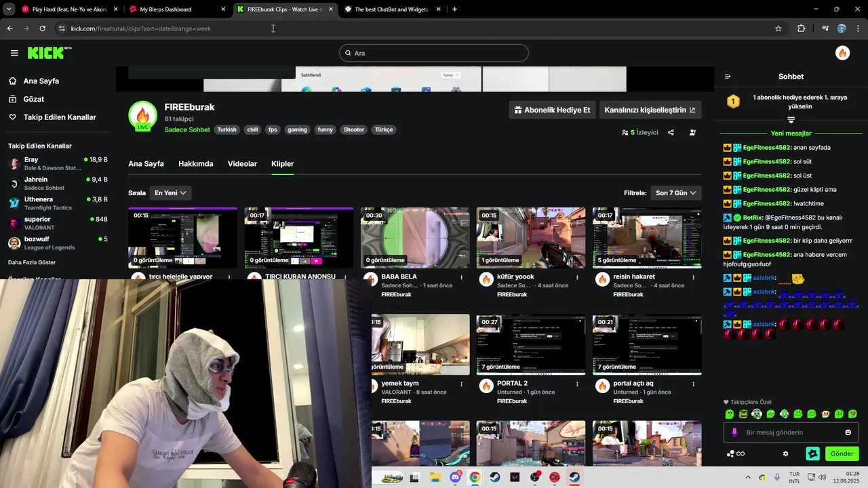This screenshot has height=488, width=868.
Task: Open OBS Studio from the taskbar
Action: (534, 477)
